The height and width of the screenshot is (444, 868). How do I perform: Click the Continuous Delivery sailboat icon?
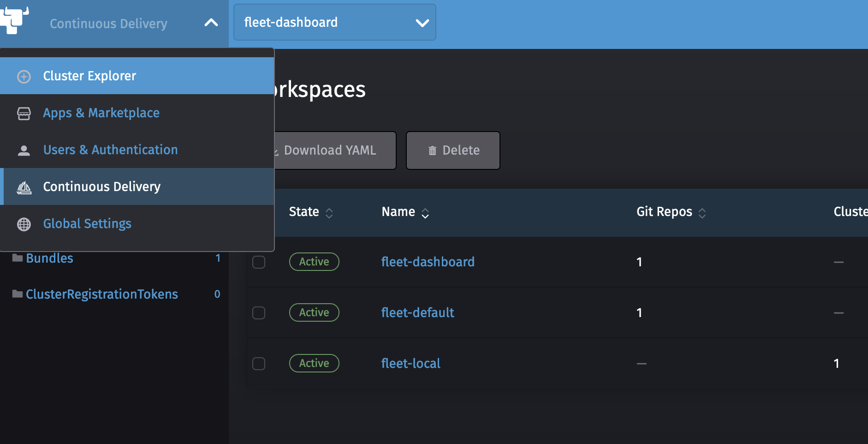[x=24, y=187]
